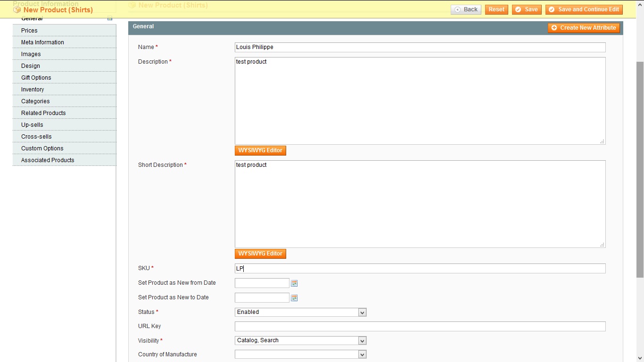Click Save and Continue Edit

[x=584, y=9]
